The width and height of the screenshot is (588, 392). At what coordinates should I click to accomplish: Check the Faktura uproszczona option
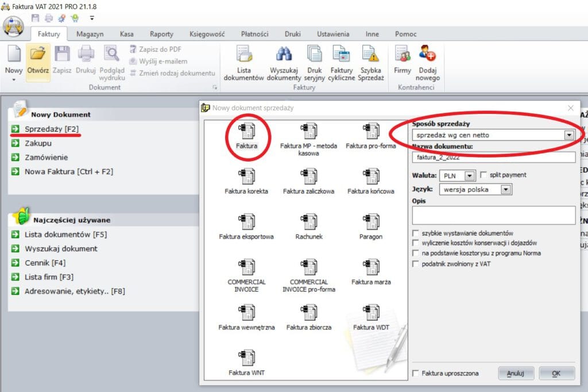click(416, 374)
